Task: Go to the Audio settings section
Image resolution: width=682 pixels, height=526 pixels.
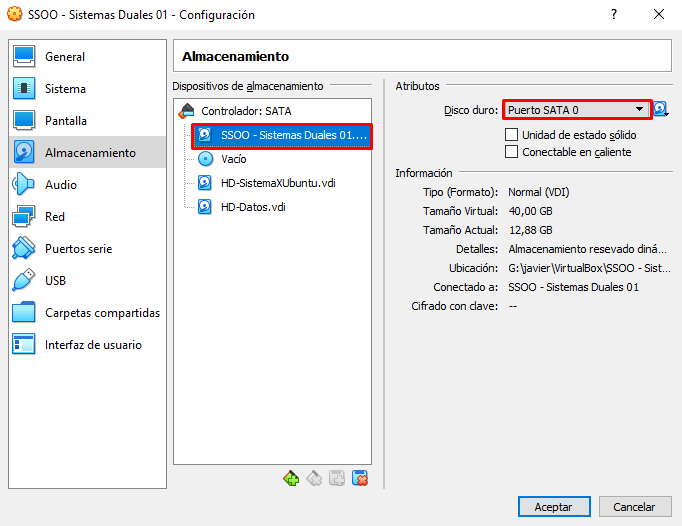Action: click(61, 185)
